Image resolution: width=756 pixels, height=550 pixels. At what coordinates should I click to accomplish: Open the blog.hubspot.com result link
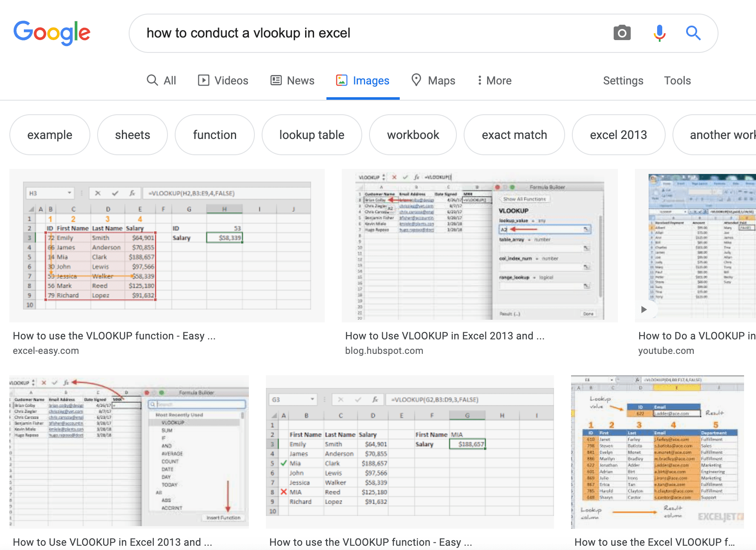pyautogui.click(x=384, y=350)
